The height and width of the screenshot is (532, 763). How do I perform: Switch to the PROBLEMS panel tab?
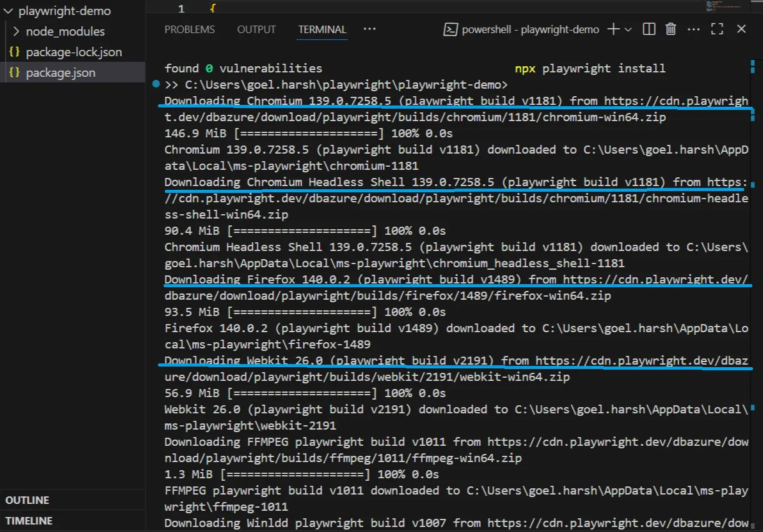tap(190, 29)
